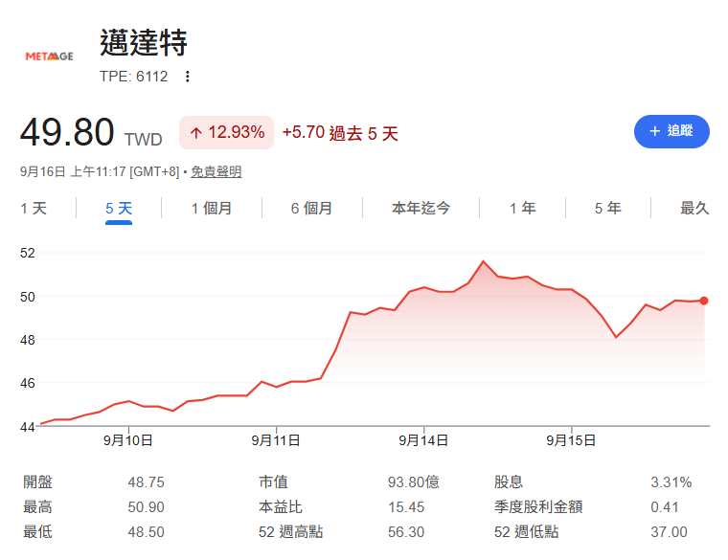Click the 52 週低點 value 37.00

pos(669,531)
